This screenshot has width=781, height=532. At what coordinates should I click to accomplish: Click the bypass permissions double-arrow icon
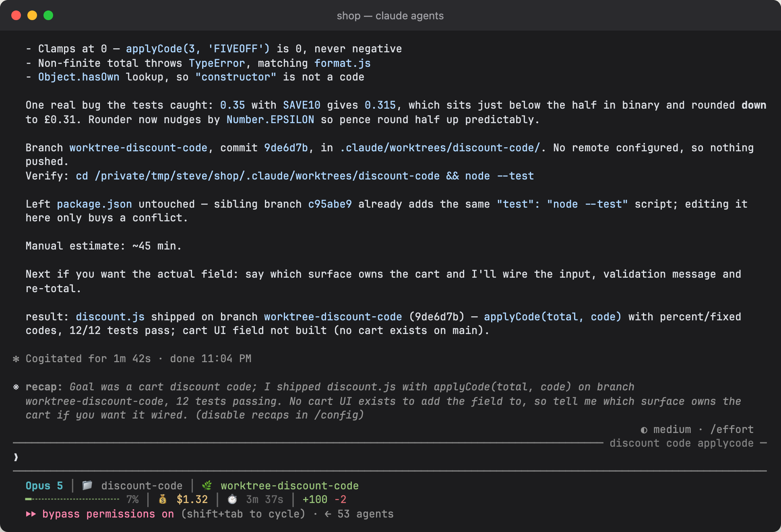click(31, 514)
